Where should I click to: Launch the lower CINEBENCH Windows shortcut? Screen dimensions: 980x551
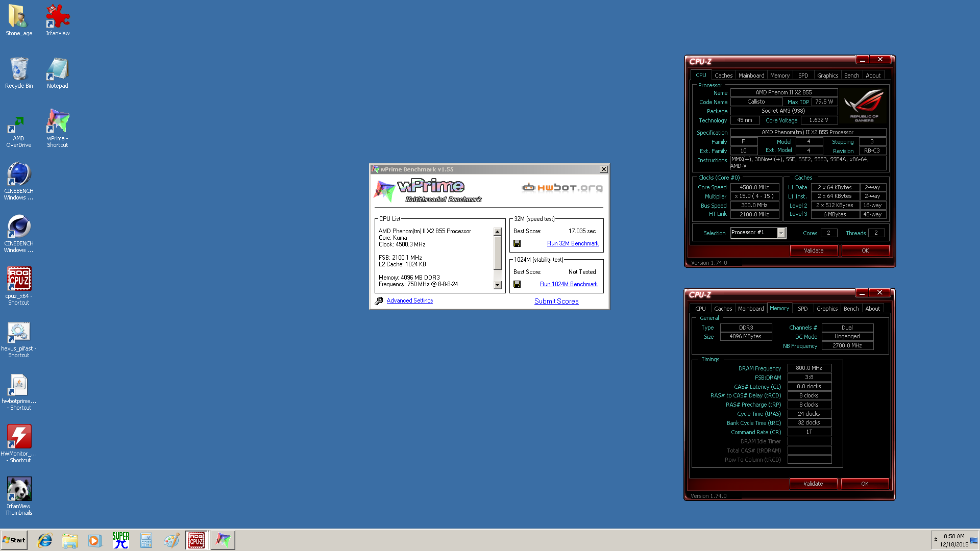coord(19,234)
